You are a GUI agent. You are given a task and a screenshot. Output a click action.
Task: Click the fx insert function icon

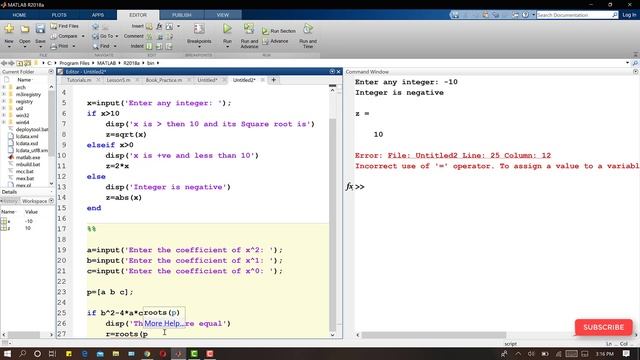pyautogui.click(x=159, y=26)
